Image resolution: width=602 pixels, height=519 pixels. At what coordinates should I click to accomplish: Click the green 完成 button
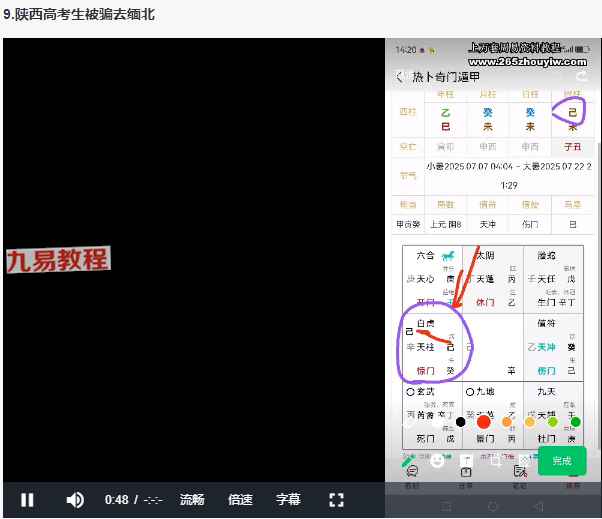click(x=561, y=461)
